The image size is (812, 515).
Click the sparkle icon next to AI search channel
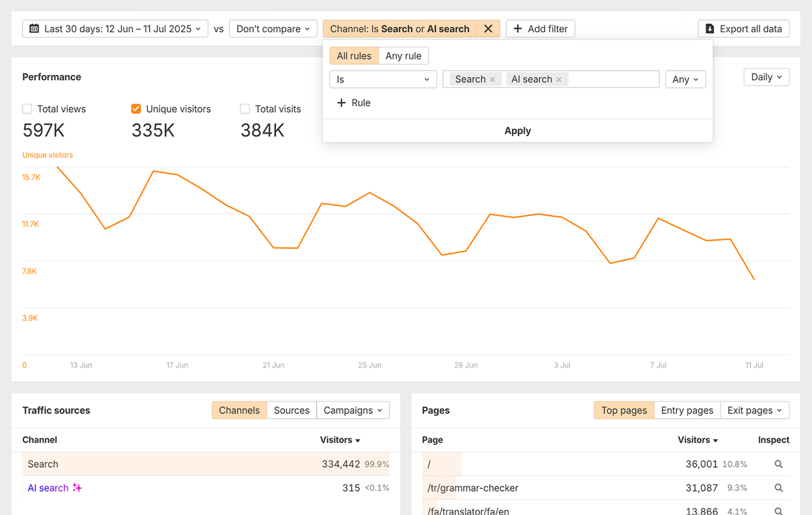77,488
